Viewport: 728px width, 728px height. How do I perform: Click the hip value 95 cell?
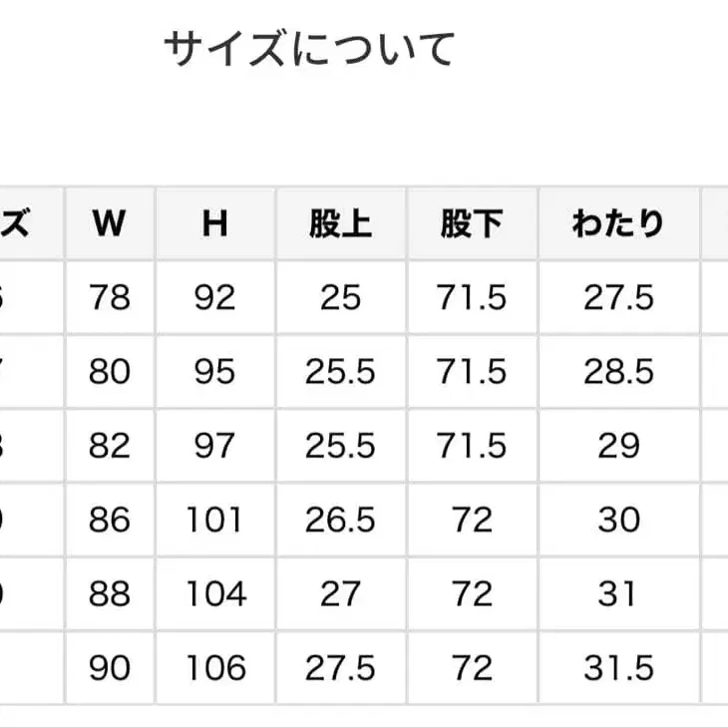tap(215, 372)
